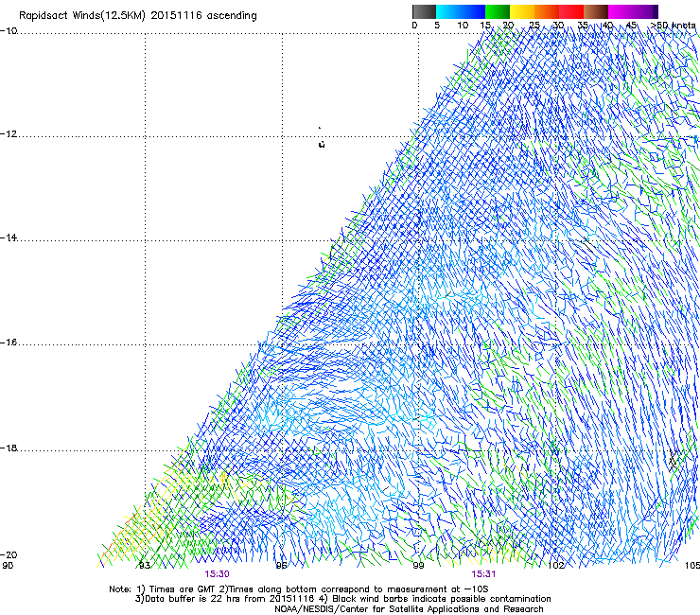Click the magenta 40-45 knots color segment
This screenshot has width=700, height=615.
point(621,11)
